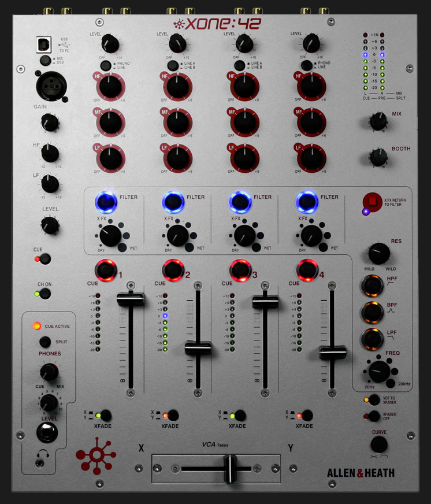431x504 pixels.
Task: Click the channel 1 HF EQ knob
Action: (x=110, y=87)
